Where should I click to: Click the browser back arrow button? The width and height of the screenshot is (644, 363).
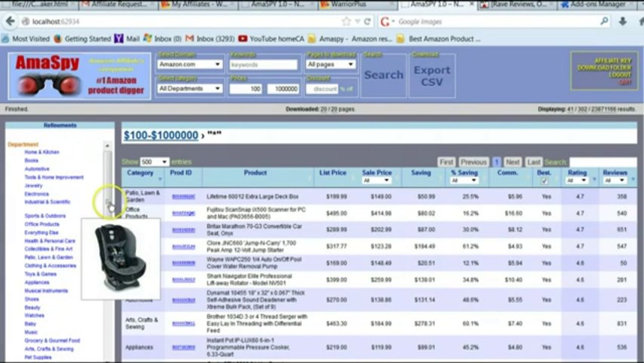pos(10,22)
